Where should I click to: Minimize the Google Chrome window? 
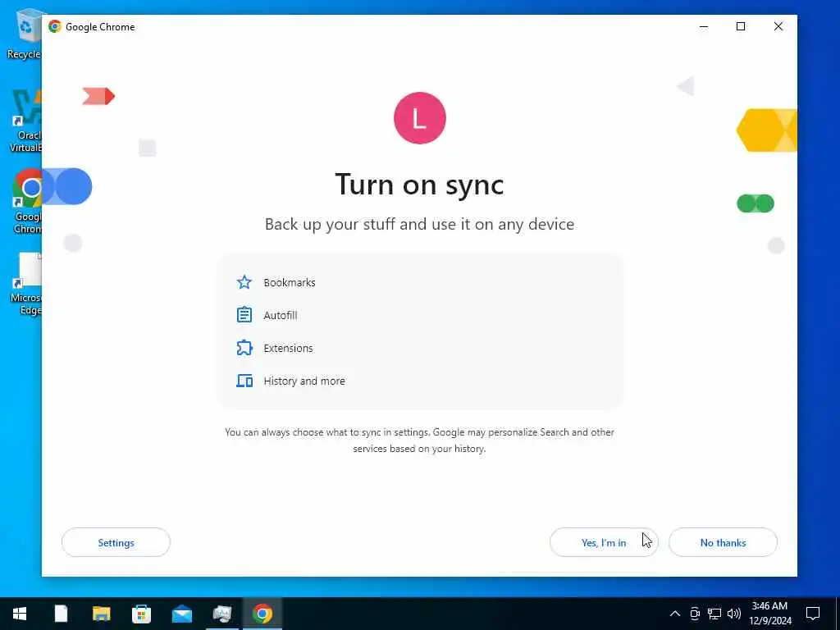704,26
